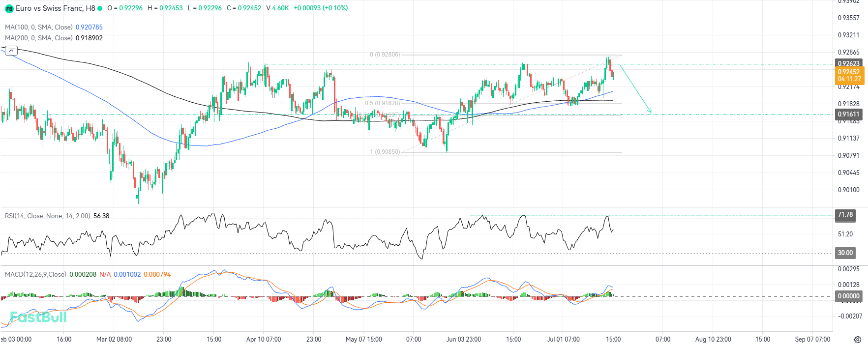Click the MA200 value 0.918902
Image resolution: width=868 pixels, height=345 pixels.
(x=89, y=38)
